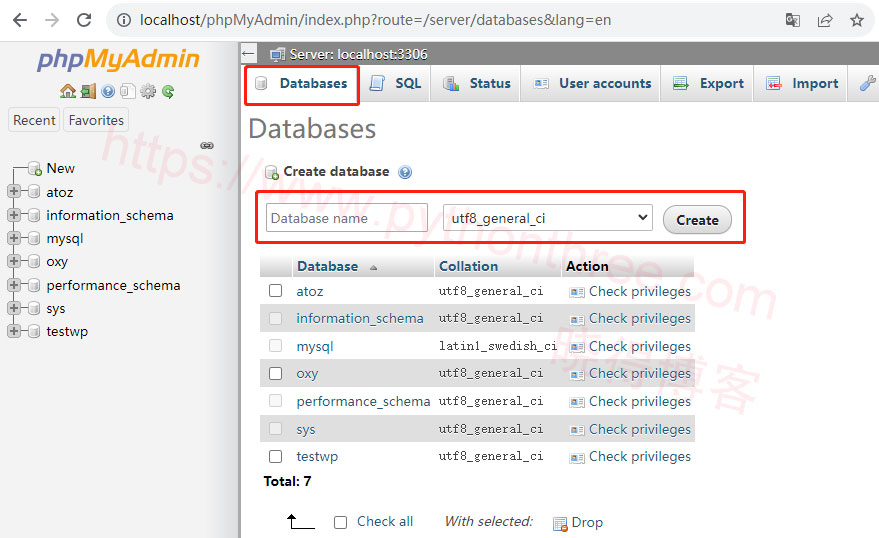Click the wrench settings tab icon
Image resolution: width=879 pixels, height=538 pixels.
[x=867, y=84]
